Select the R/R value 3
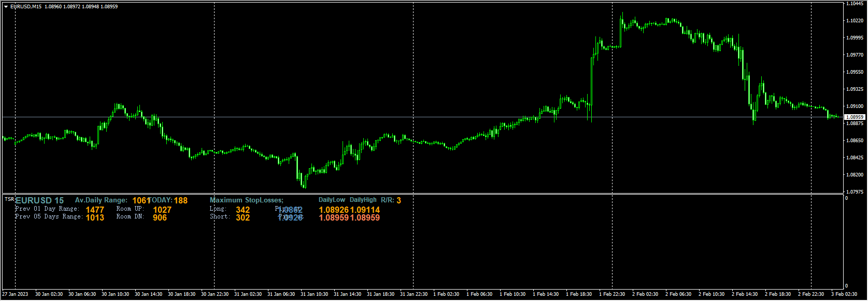The image size is (868, 301). click(399, 200)
